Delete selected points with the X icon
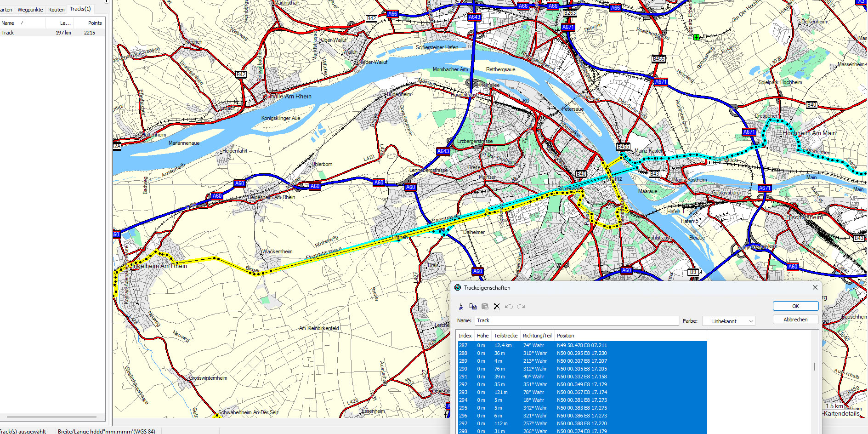Image resolution: width=868 pixels, height=434 pixels. (x=497, y=307)
